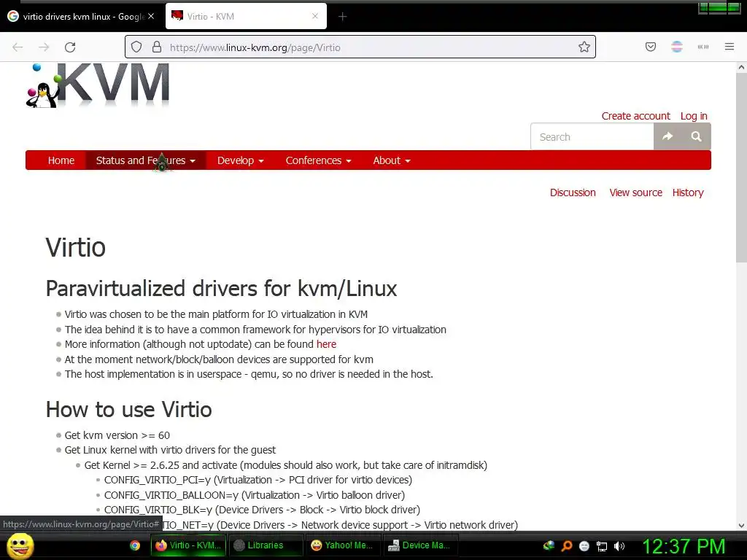Image resolution: width=747 pixels, height=560 pixels.
Task: Open the About dropdown menu
Action: coord(391,160)
